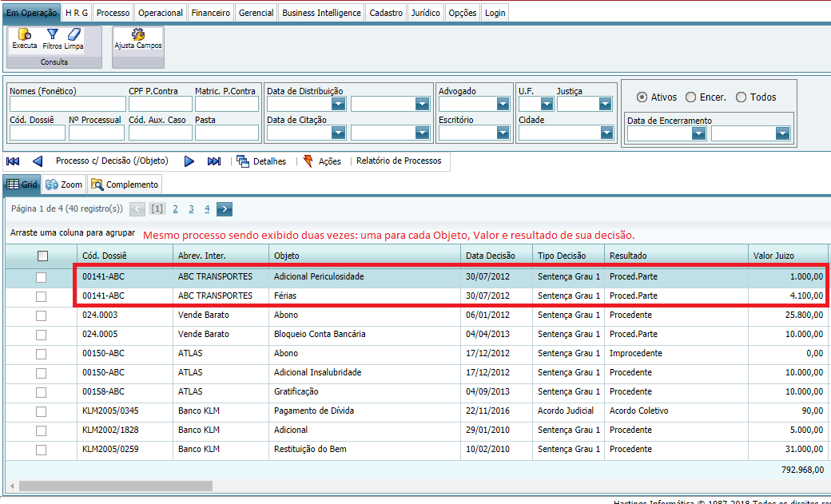Click the Pasta input field

(x=227, y=133)
